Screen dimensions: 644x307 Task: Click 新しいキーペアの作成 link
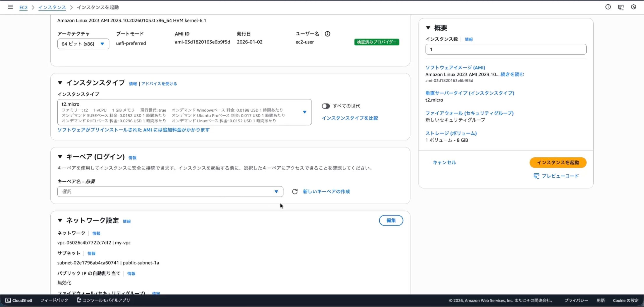pos(326,192)
